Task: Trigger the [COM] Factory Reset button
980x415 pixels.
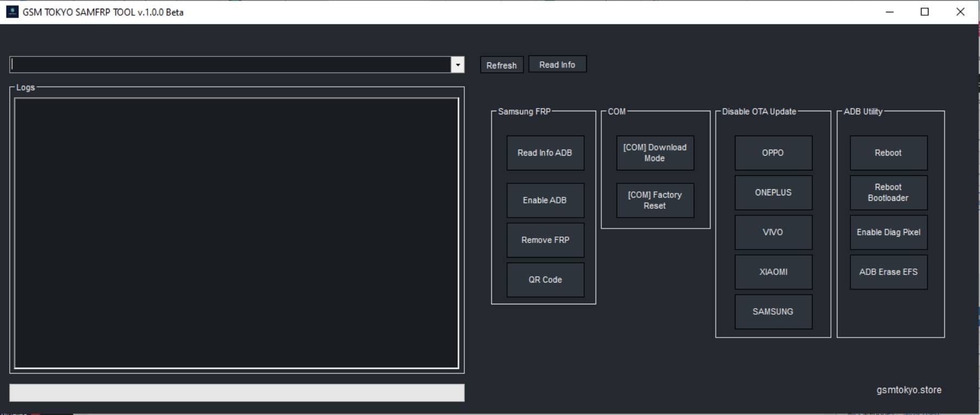Action: tap(655, 200)
